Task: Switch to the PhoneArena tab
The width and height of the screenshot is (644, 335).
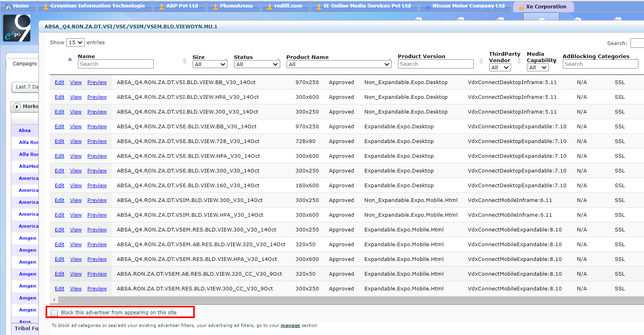Action: click(236, 6)
